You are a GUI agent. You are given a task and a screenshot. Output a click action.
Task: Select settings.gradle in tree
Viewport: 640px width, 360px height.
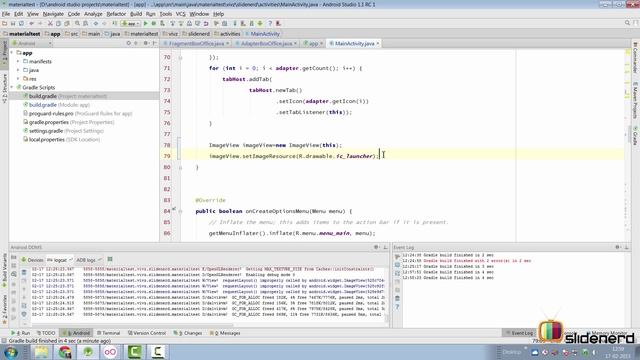63,131
